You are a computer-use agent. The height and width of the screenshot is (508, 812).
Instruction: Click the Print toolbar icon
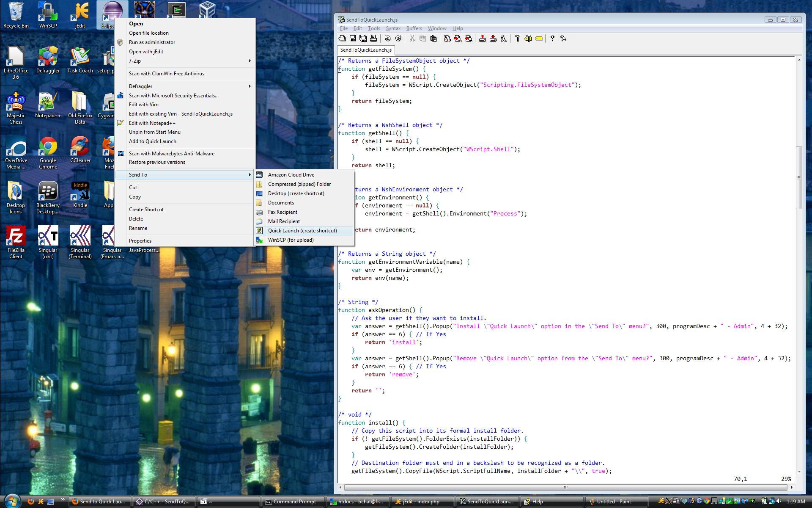[x=373, y=39]
